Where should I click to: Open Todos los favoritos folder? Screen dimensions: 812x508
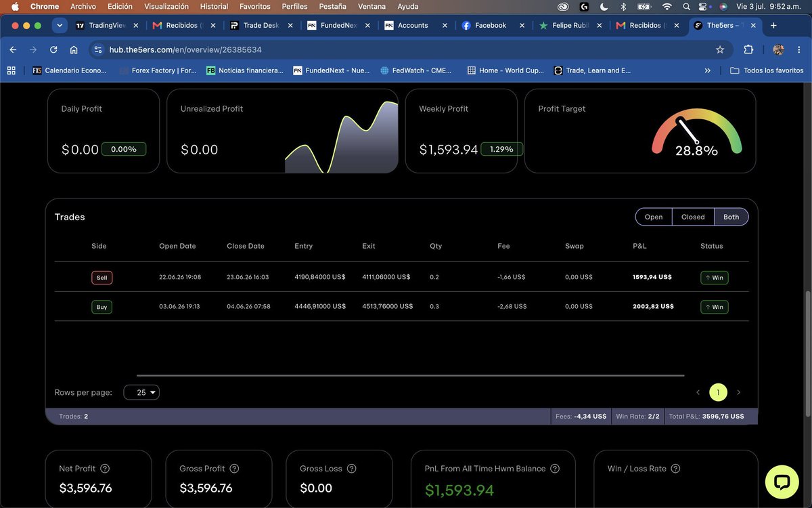[x=767, y=70]
